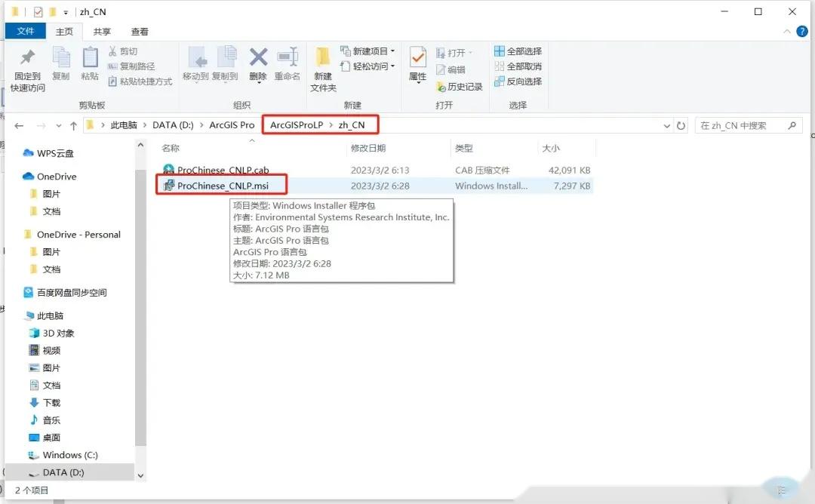Open 下载 folder in sidebar
815x504 pixels.
(51, 403)
